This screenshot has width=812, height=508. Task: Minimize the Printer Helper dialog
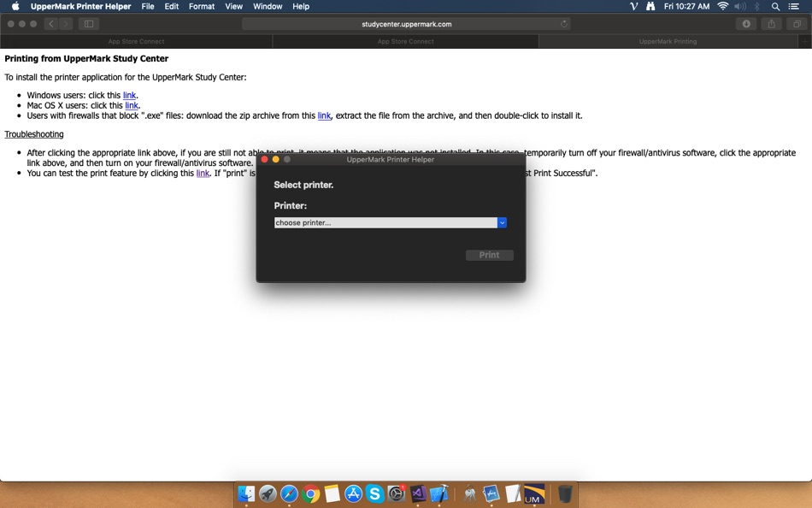(x=276, y=160)
